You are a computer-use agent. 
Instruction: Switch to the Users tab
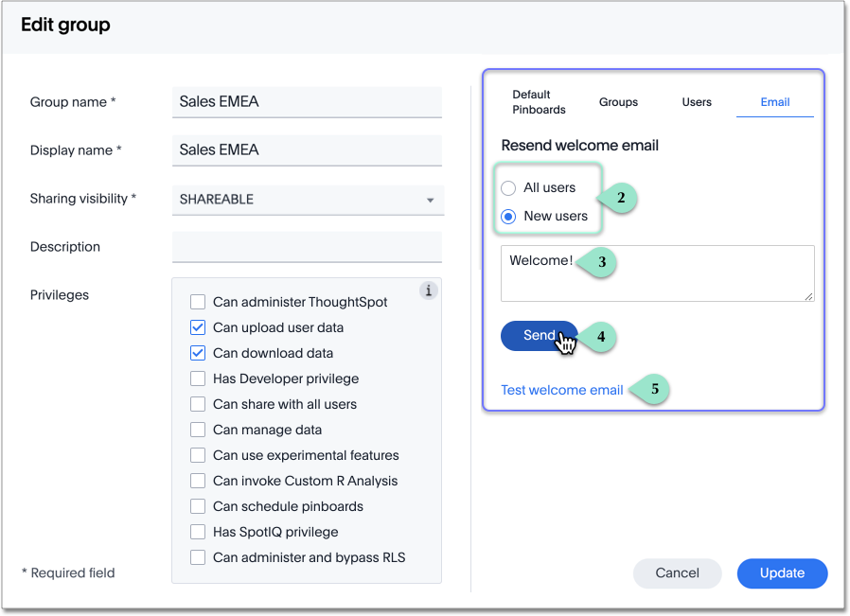tap(697, 102)
